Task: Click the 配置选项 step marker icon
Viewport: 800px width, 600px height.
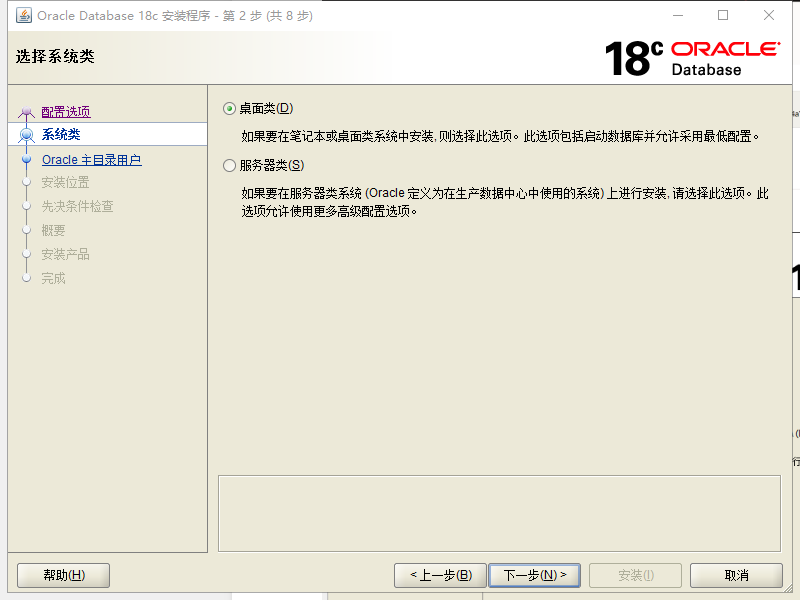Action: 26,112
